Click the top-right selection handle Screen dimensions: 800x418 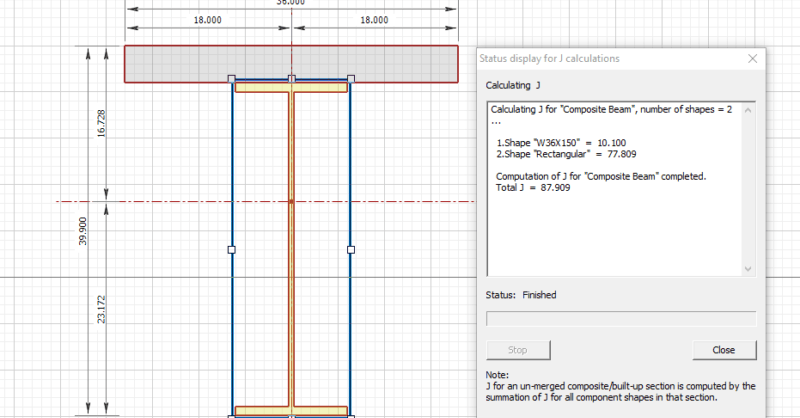[x=350, y=78]
